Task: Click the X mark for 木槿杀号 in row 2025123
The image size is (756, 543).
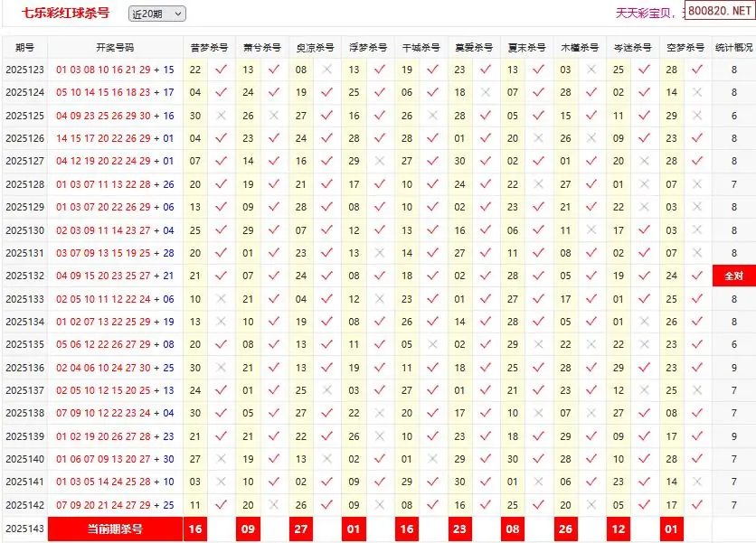Action: [591, 69]
